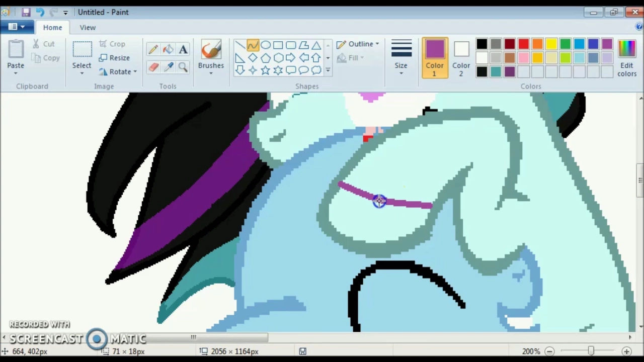Viewport: 644px width, 362px height.
Task: Switch to the View tab
Action: [x=88, y=28]
